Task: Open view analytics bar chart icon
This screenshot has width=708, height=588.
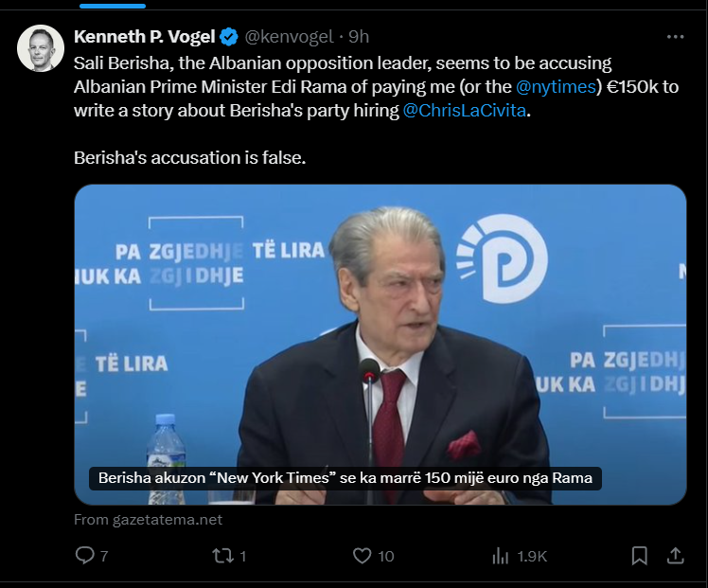Action: [x=500, y=556]
